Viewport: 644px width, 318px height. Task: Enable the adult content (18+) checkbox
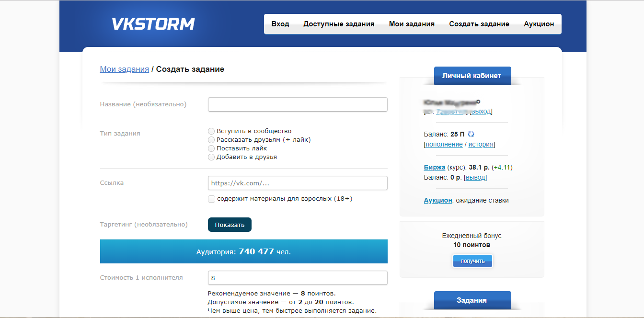(x=211, y=198)
